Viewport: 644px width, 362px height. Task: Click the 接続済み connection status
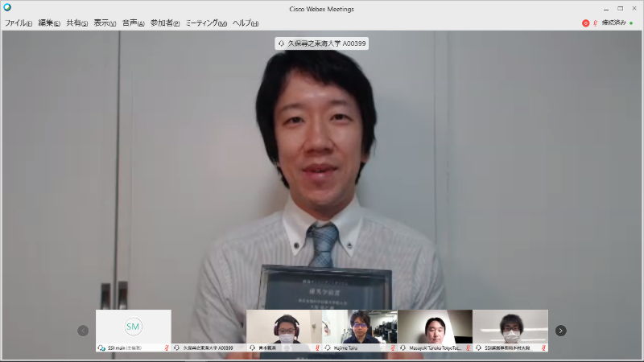pos(613,23)
